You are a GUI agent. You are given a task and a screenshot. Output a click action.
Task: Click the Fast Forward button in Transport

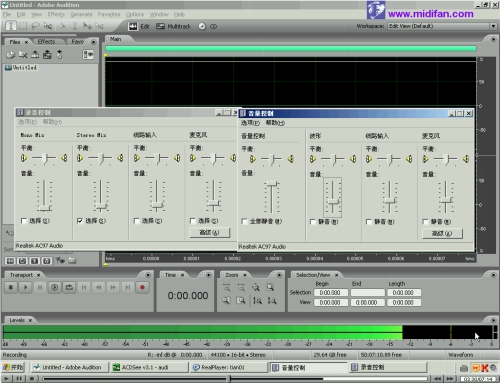(x=113, y=287)
